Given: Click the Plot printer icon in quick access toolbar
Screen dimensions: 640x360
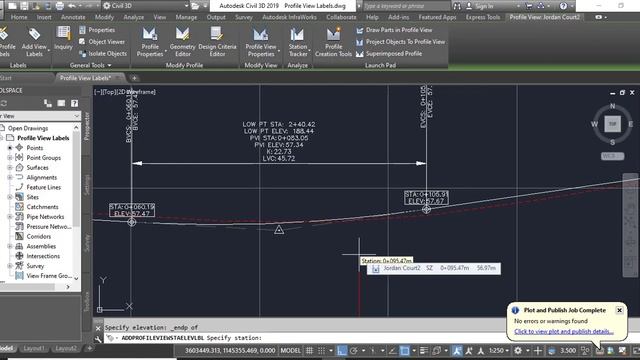Looking at the screenshot, I should [x=60, y=6].
